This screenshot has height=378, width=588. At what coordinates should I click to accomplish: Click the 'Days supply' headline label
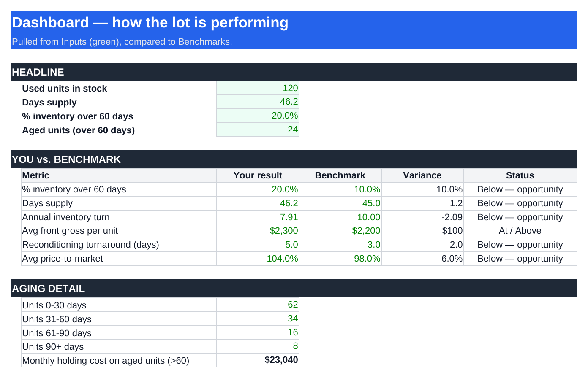49,103
